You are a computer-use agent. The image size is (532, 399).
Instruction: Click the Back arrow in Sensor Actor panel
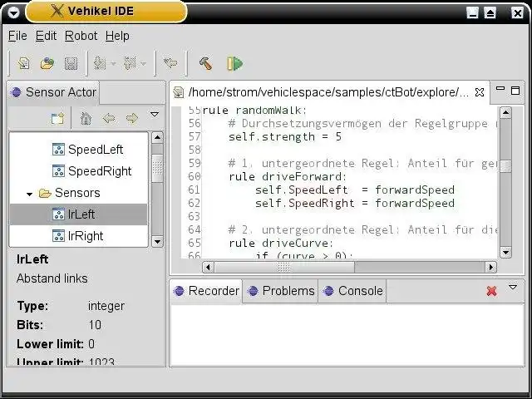tap(109, 118)
